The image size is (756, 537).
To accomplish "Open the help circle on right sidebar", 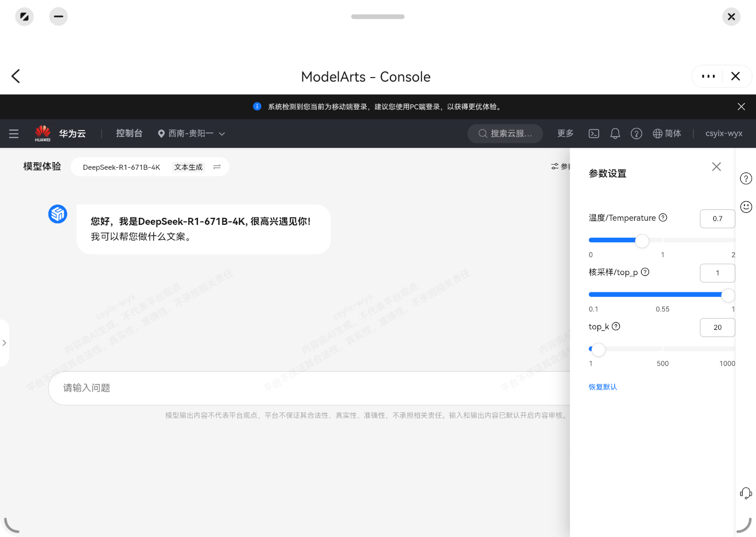I will pos(746,178).
